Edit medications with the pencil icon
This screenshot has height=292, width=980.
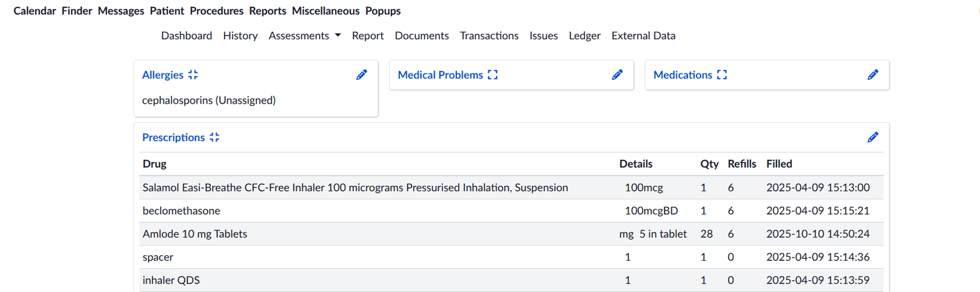click(x=873, y=75)
